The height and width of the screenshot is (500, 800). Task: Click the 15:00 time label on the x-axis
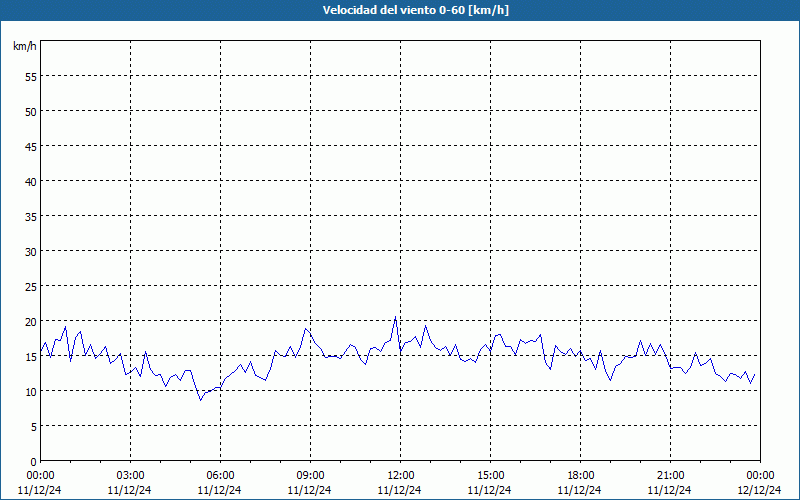pos(490,476)
